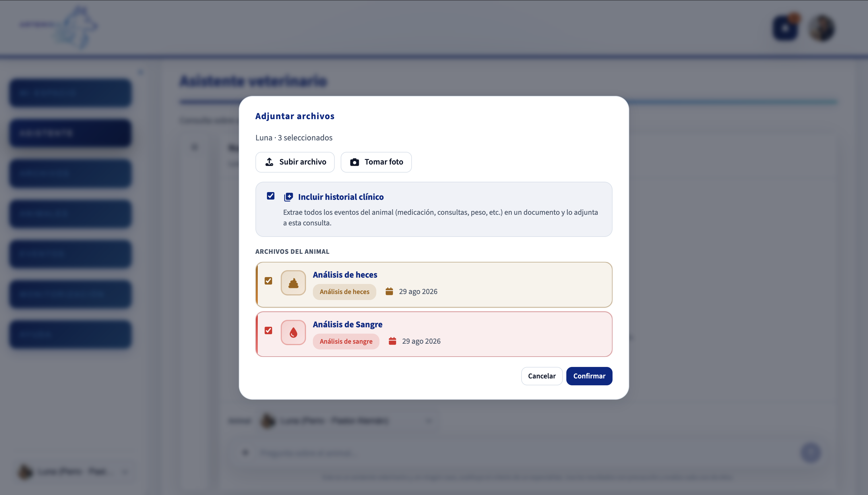Cancel the attach files dialog
Screen dimensions: 868x495
(x=542, y=376)
